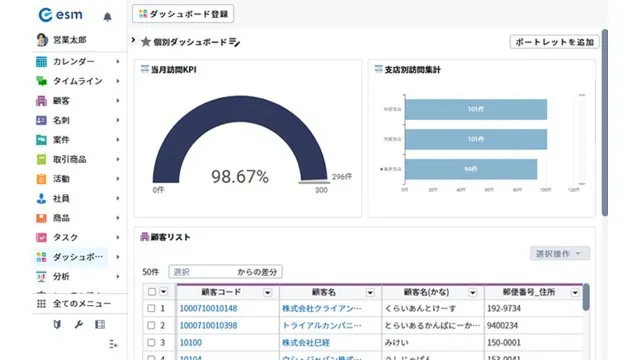Open the 顧客コード column filter dropdown
640x360 pixels.
point(267,293)
